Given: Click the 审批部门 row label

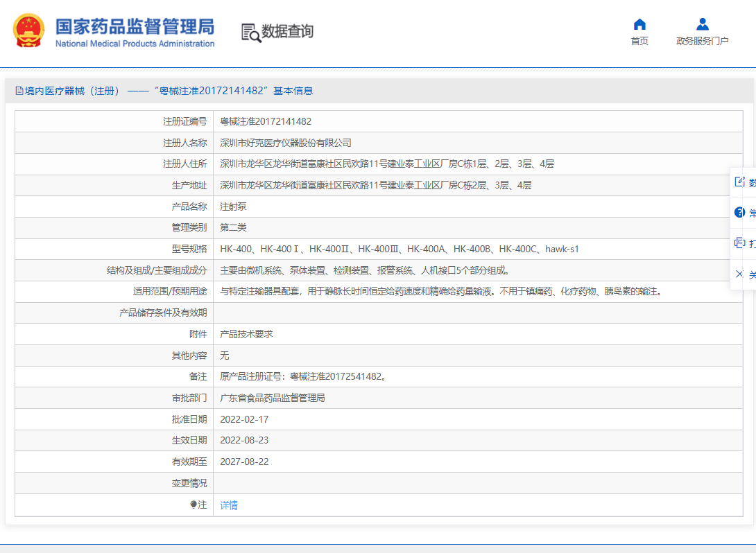Looking at the screenshot, I should pyautogui.click(x=189, y=398).
